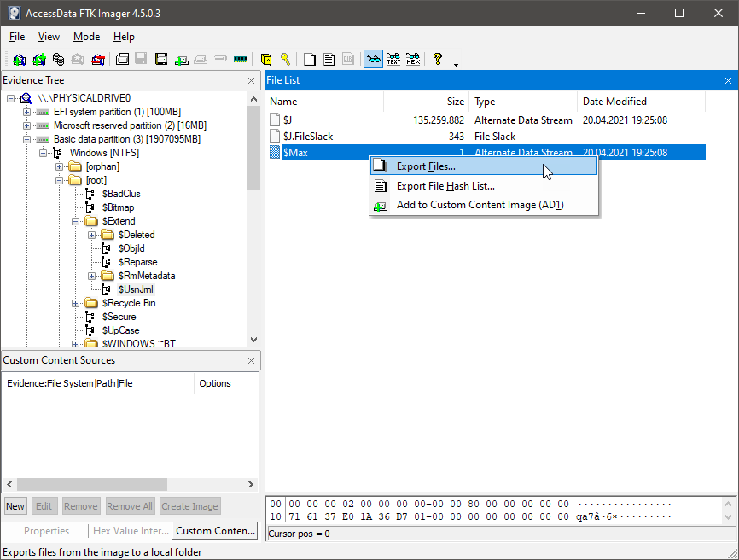Click Add to Custom Content Image toolbar icon
The width and height of the screenshot is (739, 560).
(182, 60)
